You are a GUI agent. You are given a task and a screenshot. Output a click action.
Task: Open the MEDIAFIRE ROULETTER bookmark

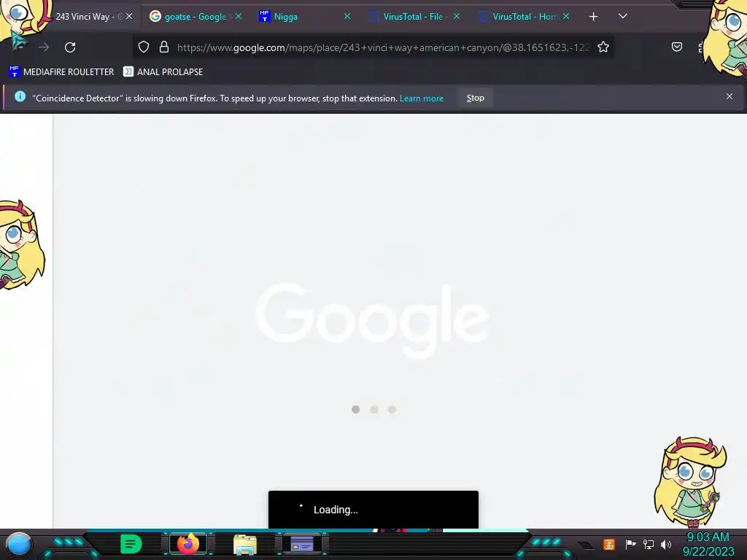[61, 72]
